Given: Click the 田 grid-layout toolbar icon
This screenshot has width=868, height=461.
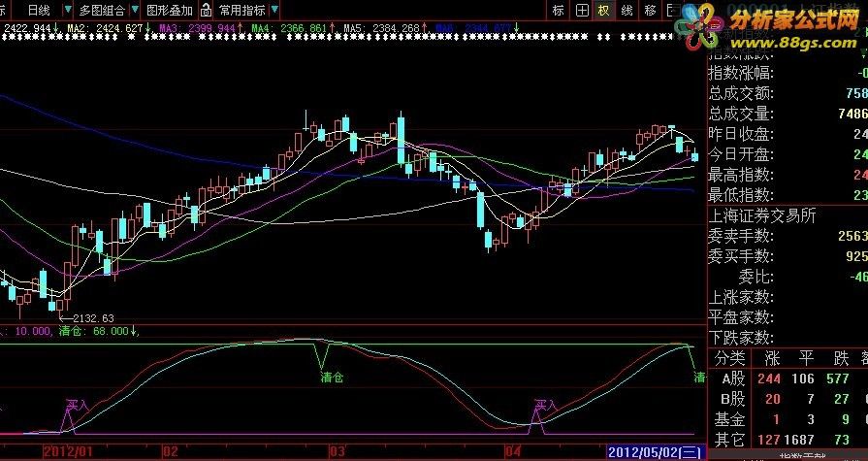Looking at the screenshot, I should coord(582,10).
